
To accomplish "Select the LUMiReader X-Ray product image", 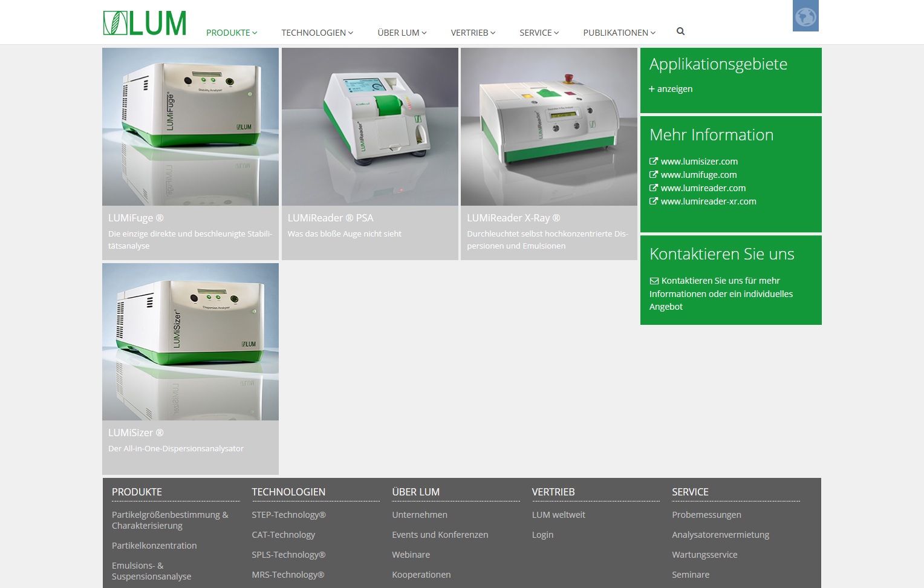I will 548,127.
